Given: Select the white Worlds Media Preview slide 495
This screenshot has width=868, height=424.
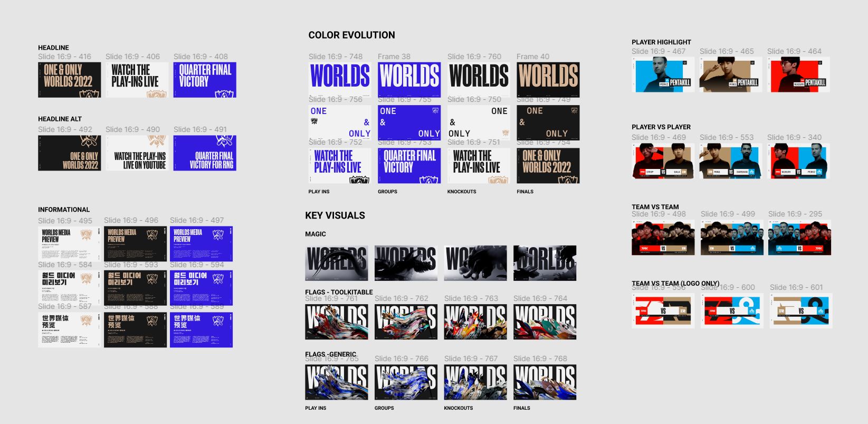Looking at the screenshot, I should coord(69,244).
